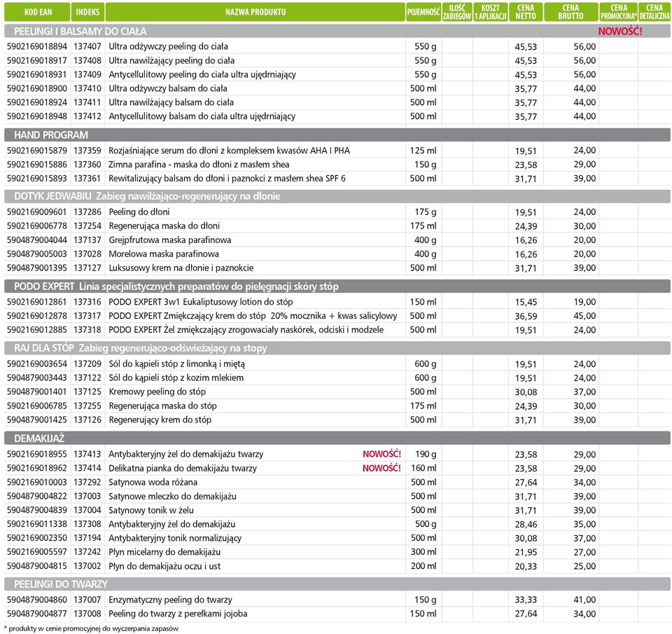Select Antycellulitowy peeling do ciała ultra ujędrniający
The image size is (672, 634).
coord(202,75)
